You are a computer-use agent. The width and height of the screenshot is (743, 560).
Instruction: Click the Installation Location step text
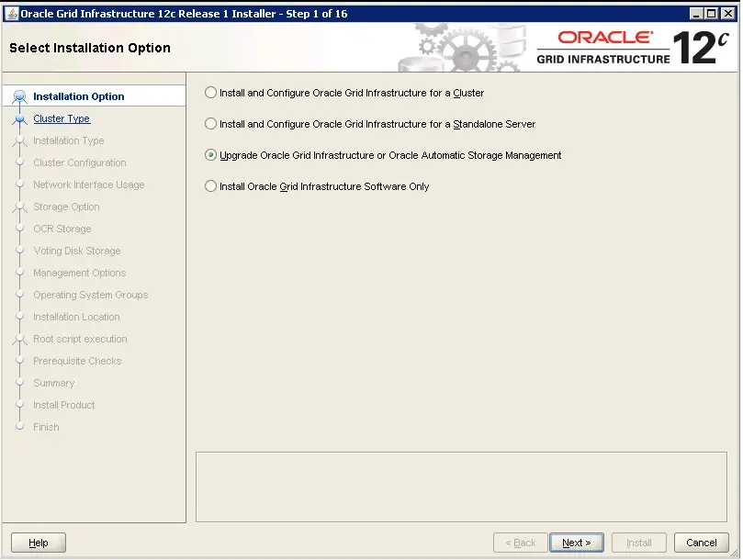(76, 317)
